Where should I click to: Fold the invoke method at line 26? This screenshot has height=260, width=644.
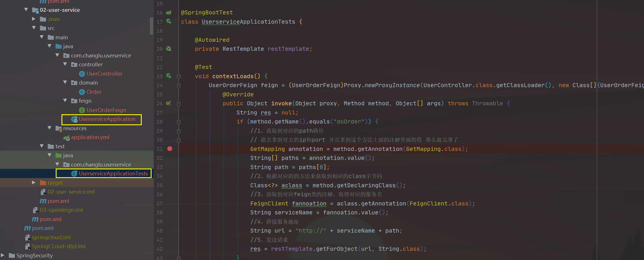pos(179,104)
